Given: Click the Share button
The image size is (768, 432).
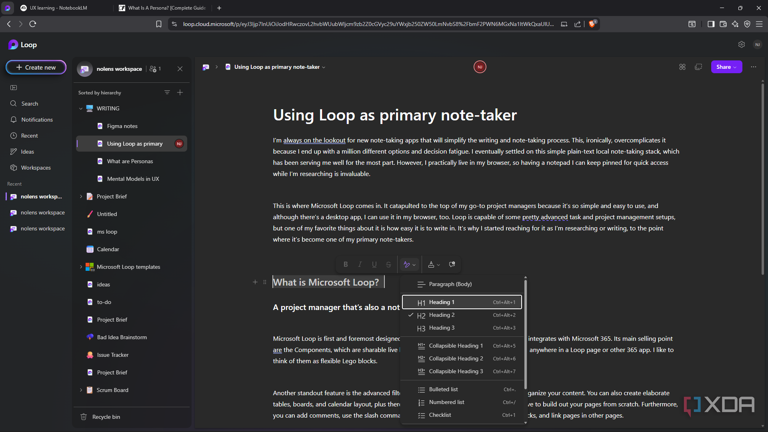Looking at the screenshot, I should click(x=726, y=67).
